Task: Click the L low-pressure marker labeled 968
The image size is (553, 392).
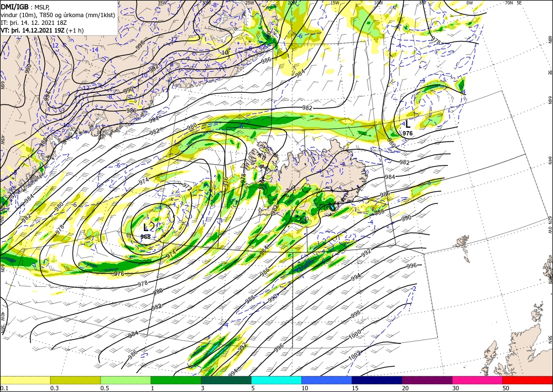Action: pos(145,227)
